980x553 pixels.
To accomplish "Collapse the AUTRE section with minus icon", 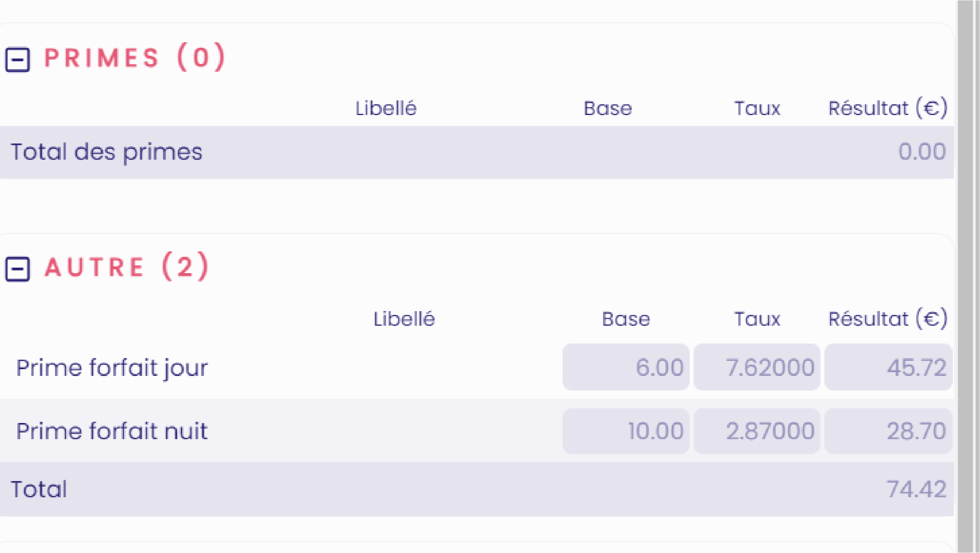I will click(x=17, y=269).
